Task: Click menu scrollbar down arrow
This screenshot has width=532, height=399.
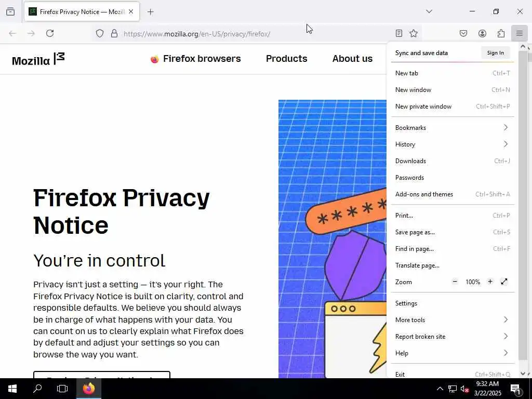Action: 523,374
